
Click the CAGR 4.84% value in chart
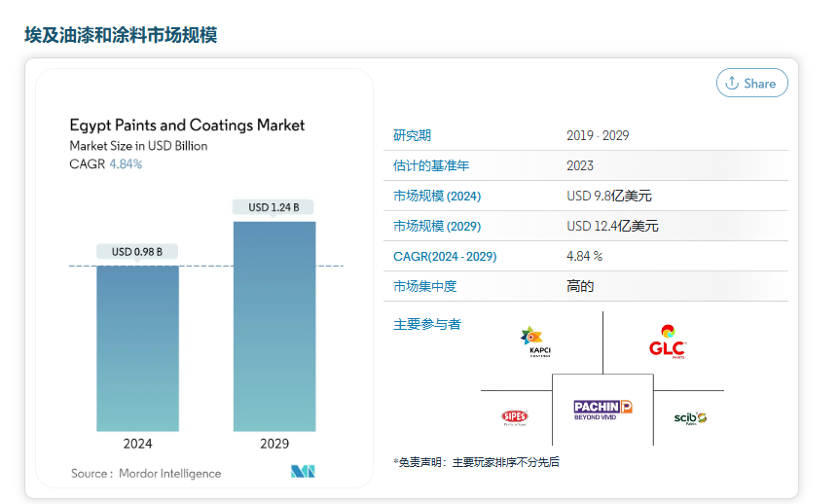(126, 164)
